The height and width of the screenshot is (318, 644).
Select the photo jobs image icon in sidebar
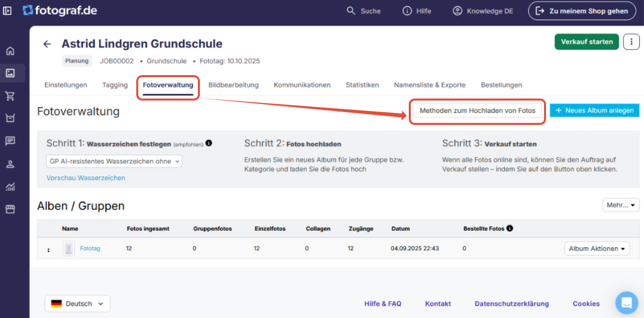[x=10, y=73]
